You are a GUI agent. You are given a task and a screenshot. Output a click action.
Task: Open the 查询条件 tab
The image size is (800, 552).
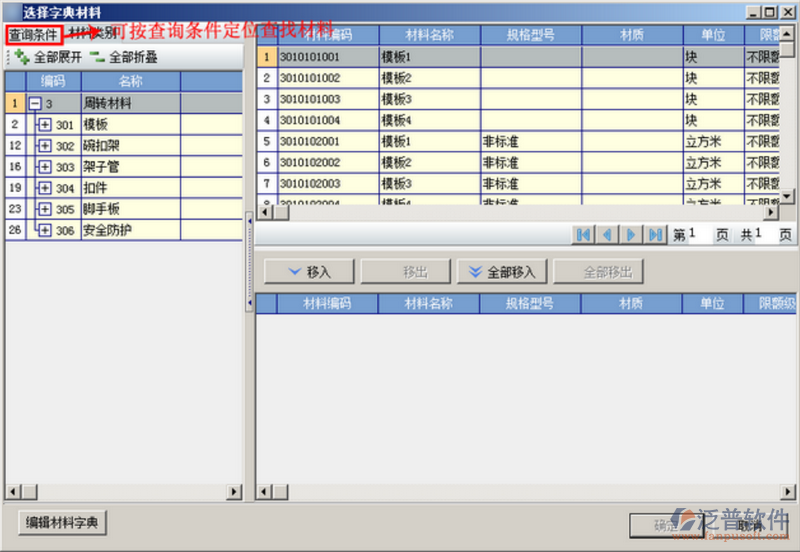tap(34, 35)
